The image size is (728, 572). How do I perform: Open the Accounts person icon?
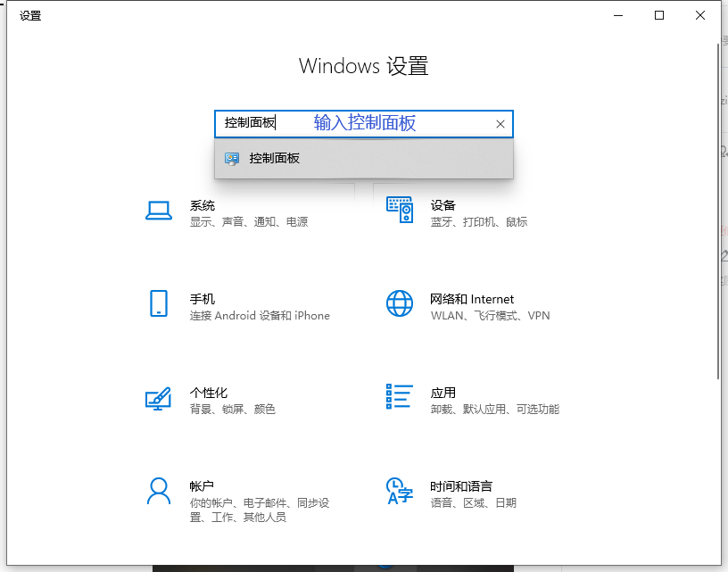pos(159,491)
